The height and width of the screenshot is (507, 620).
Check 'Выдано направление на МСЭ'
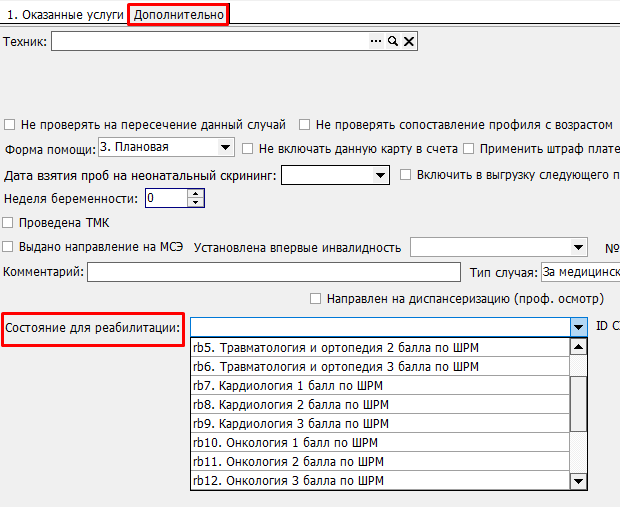(10, 247)
